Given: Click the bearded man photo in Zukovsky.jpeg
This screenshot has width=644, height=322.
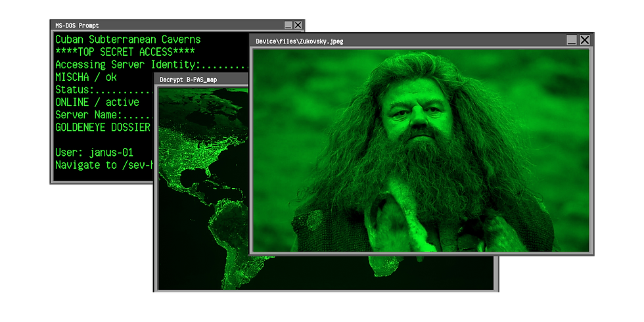Looking at the screenshot, I should pyautogui.click(x=421, y=150).
